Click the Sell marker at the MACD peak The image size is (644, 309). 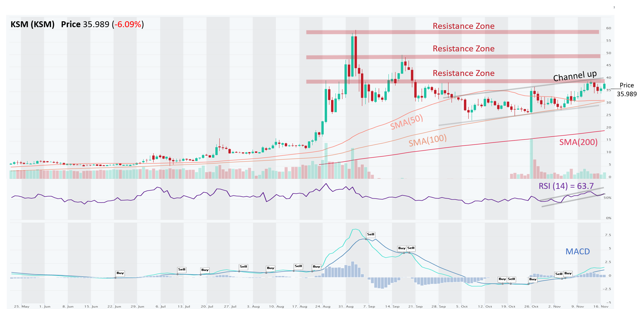pos(371,234)
